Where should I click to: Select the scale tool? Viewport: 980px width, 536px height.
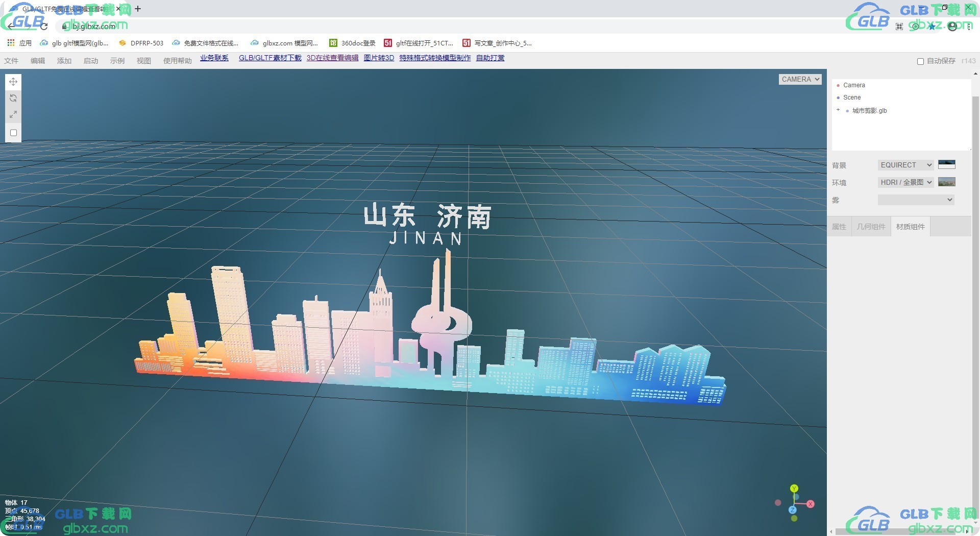(x=13, y=114)
